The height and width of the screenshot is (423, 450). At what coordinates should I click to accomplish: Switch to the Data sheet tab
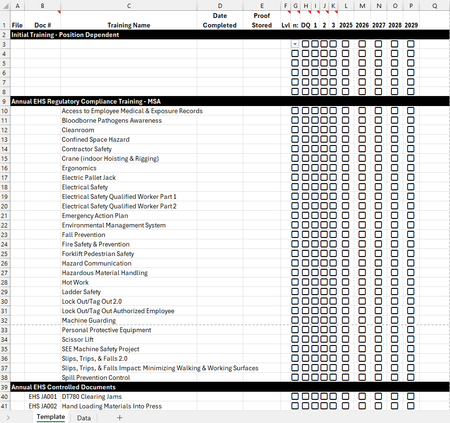(84, 418)
